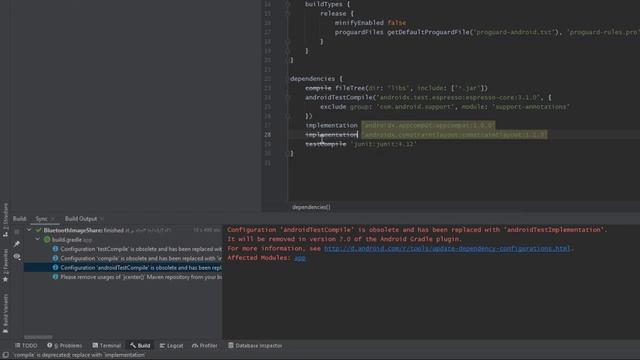Click the stop build icon in Build panel
This screenshot has height=360, width=640.
17,231
